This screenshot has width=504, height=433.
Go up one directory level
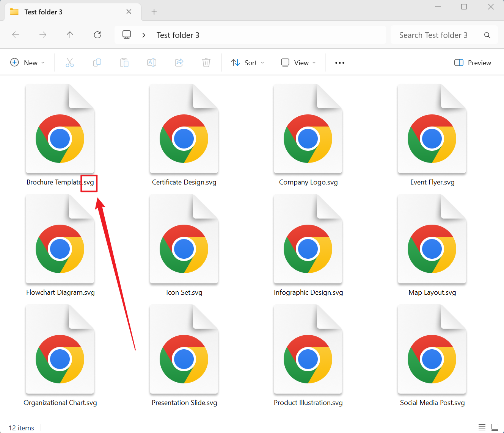[x=70, y=35]
